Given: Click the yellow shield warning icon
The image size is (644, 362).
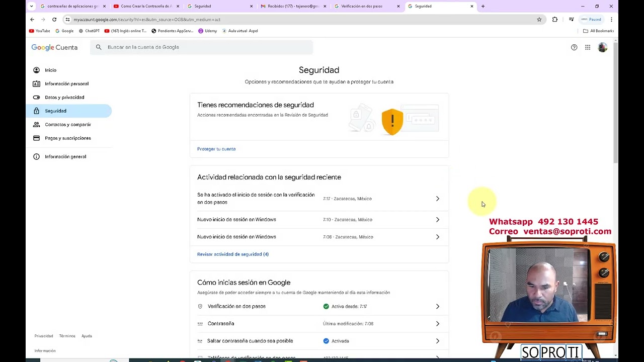Looking at the screenshot, I should [x=392, y=122].
